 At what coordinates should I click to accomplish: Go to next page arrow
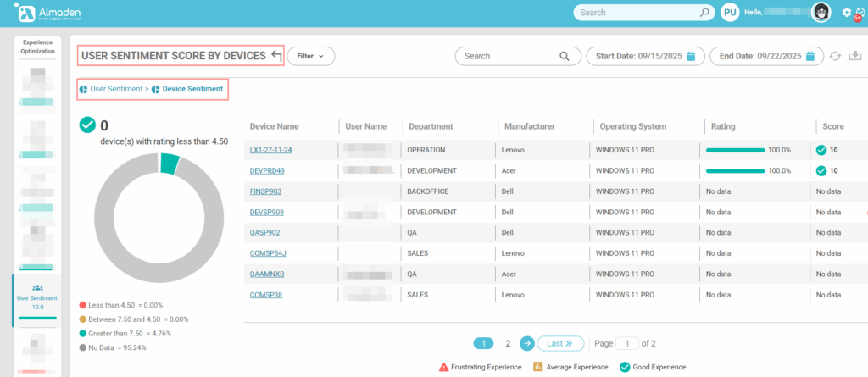pos(526,343)
